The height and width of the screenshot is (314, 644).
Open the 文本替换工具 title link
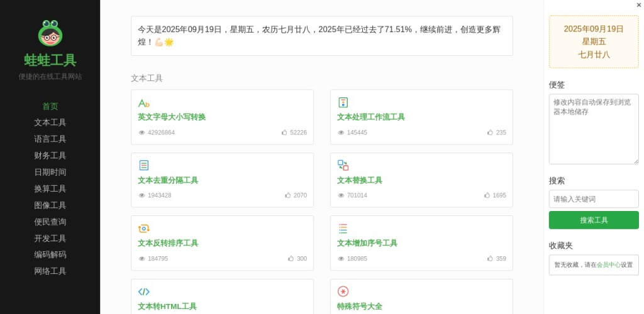point(359,180)
